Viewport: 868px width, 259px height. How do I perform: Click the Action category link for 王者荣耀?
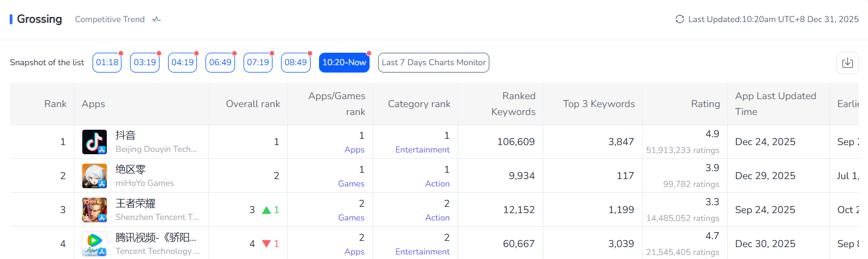[x=437, y=218]
